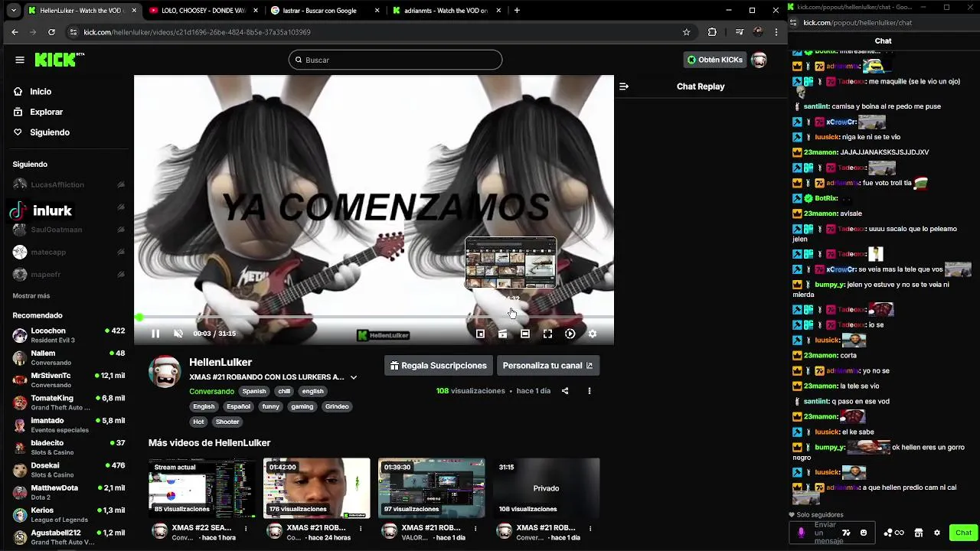
Task: Open TomateKing recommended channel
Action: [67, 403]
